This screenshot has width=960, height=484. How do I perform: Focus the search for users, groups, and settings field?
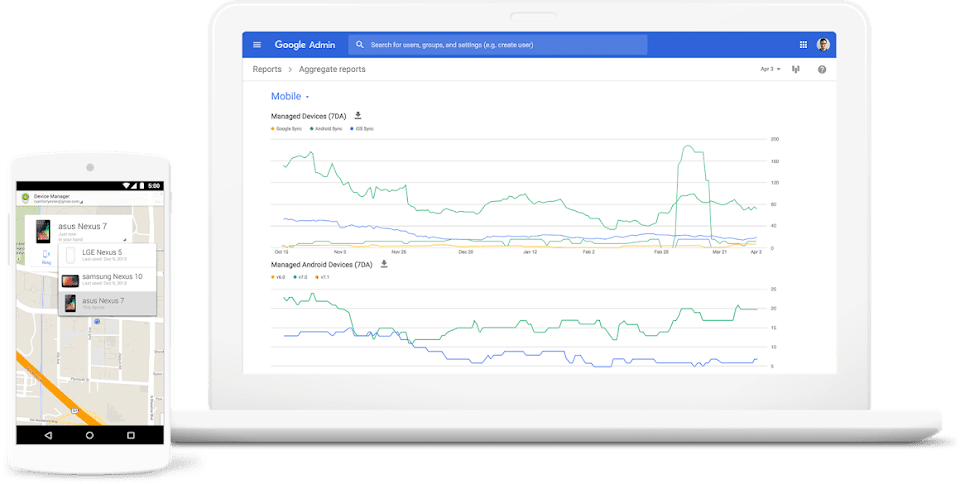[498, 45]
